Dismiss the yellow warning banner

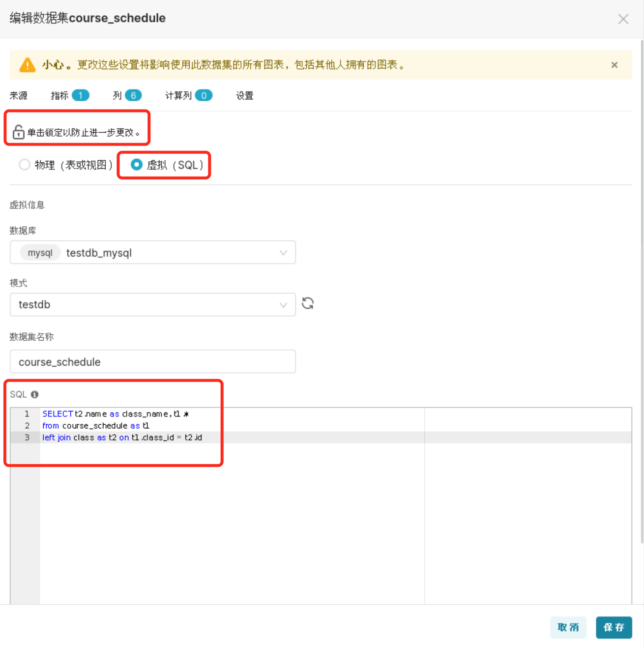[614, 65]
